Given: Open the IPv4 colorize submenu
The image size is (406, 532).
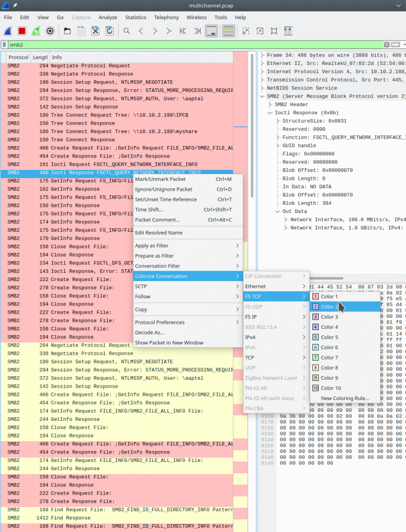Looking at the screenshot, I should click(x=277, y=337).
